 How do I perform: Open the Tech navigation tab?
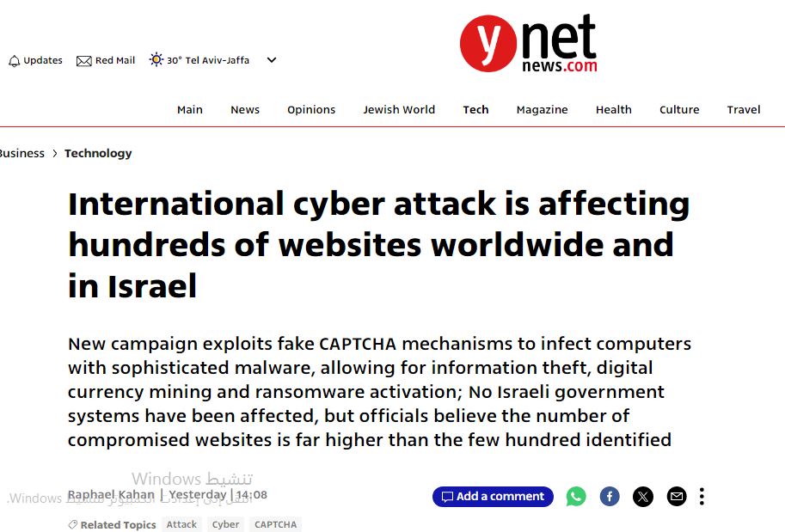[x=475, y=110]
